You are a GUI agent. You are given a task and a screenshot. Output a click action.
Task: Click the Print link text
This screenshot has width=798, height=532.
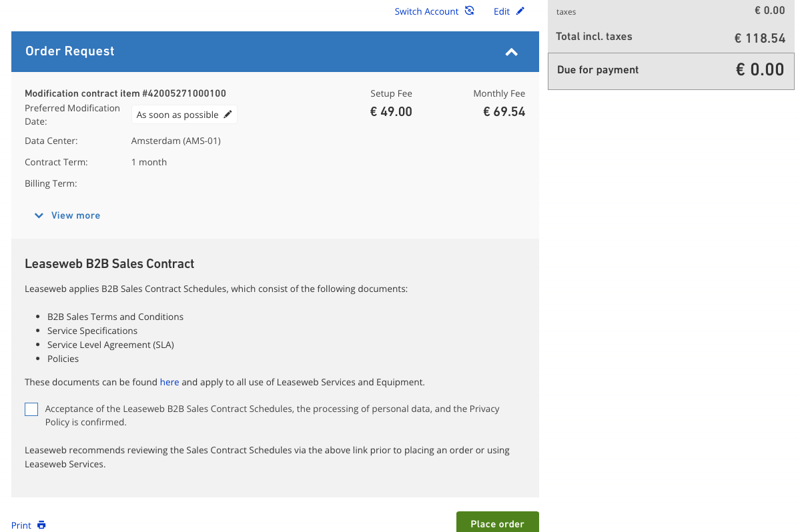21,525
